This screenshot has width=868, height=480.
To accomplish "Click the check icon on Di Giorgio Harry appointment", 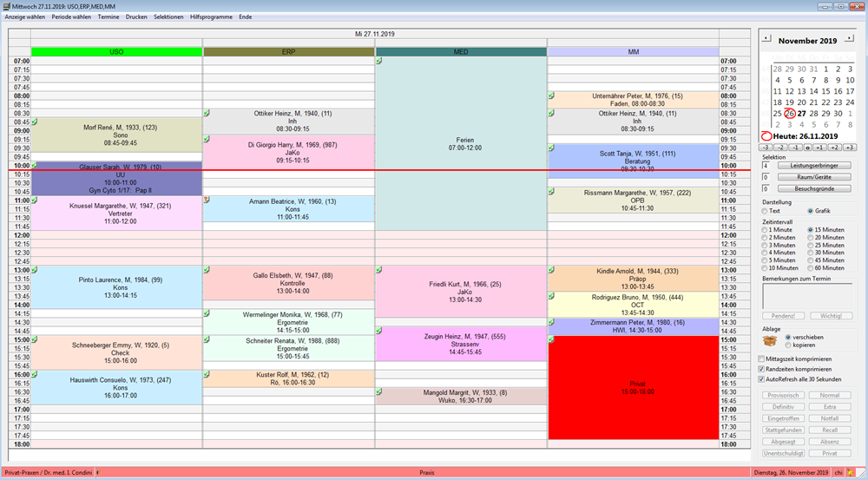I will 207,139.
